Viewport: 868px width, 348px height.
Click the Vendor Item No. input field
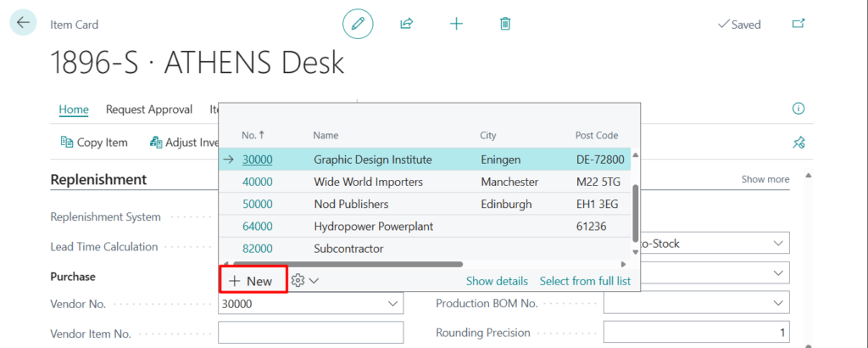coord(311,334)
